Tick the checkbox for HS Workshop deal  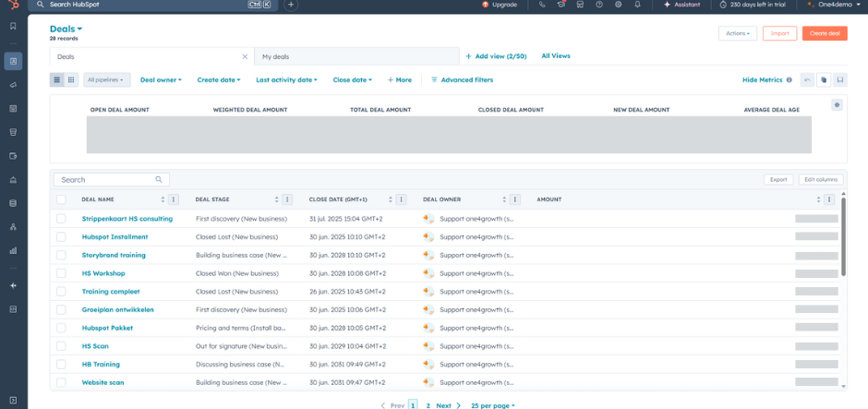(61, 273)
